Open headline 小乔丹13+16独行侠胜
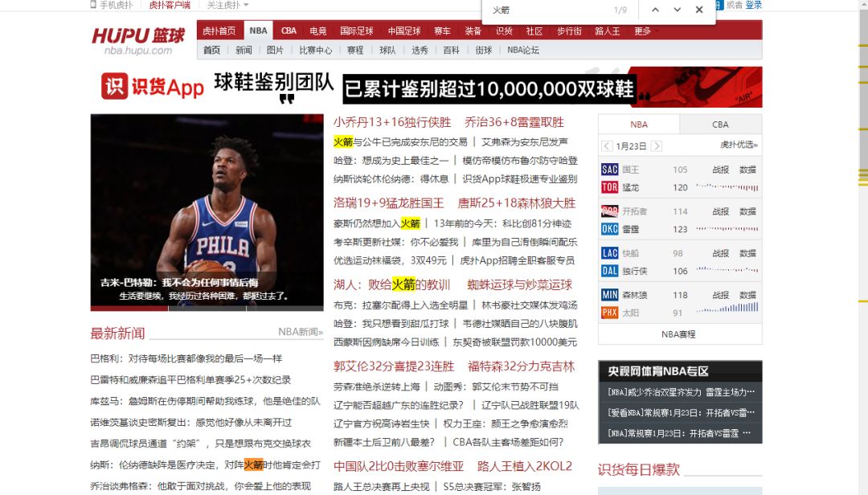 click(x=392, y=122)
